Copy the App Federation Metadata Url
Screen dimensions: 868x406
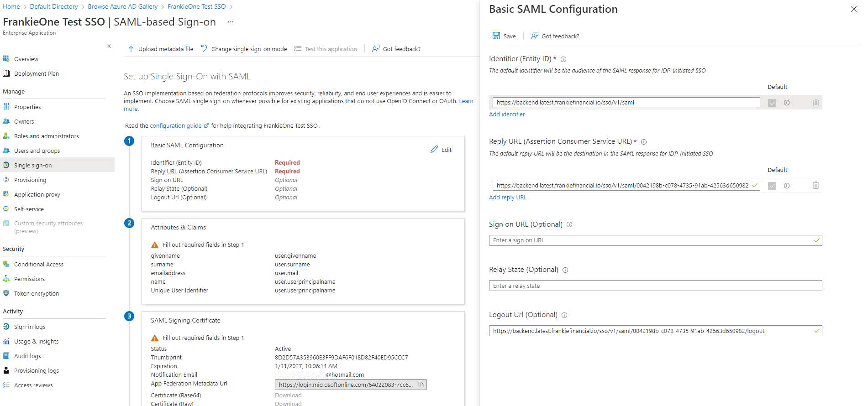pyautogui.click(x=421, y=385)
